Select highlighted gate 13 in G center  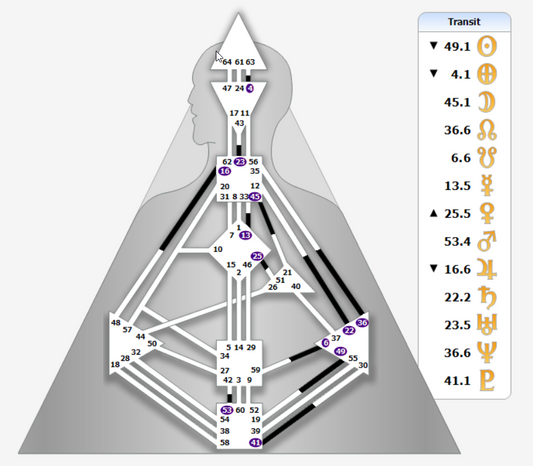245,235
